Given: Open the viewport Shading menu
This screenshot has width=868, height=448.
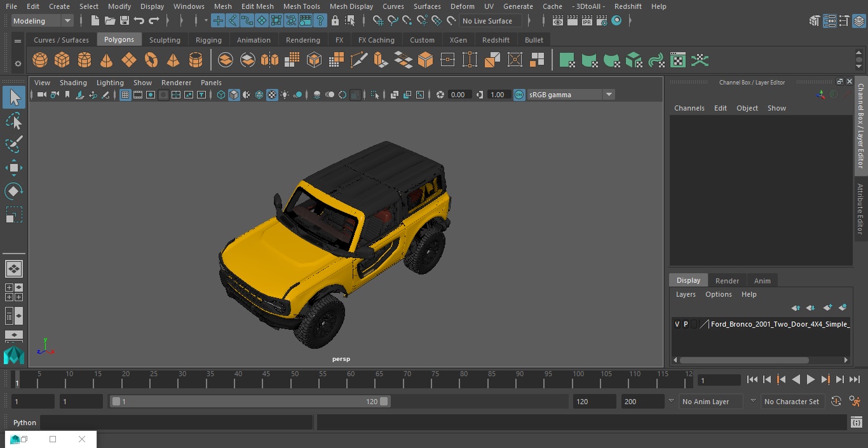Looking at the screenshot, I should pyautogui.click(x=73, y=83).
